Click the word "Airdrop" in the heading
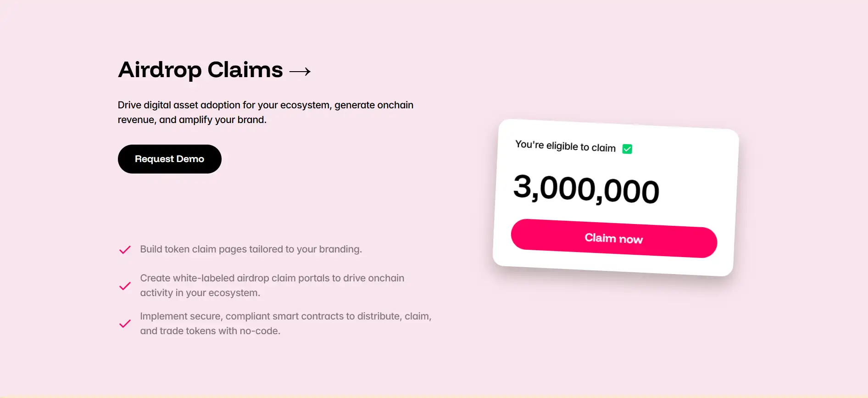868x398 pixels. coord(160,70)
